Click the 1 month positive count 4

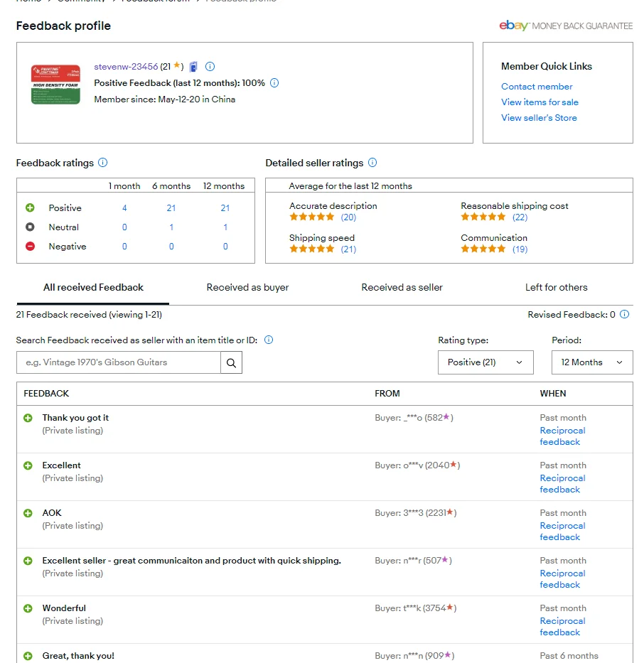tap(124, 208)
